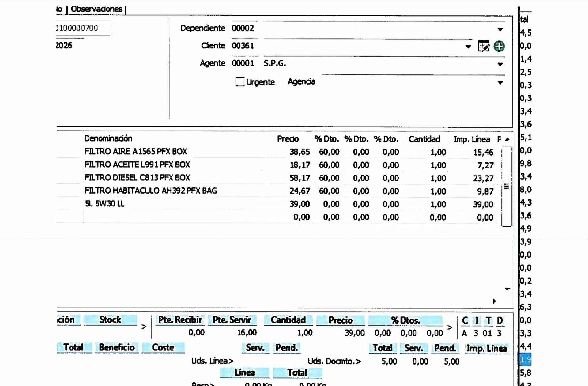Viewport: 588px width, 386px height.
Task: Click the Pte. Servir header label
Action: (x=232, y=320)
